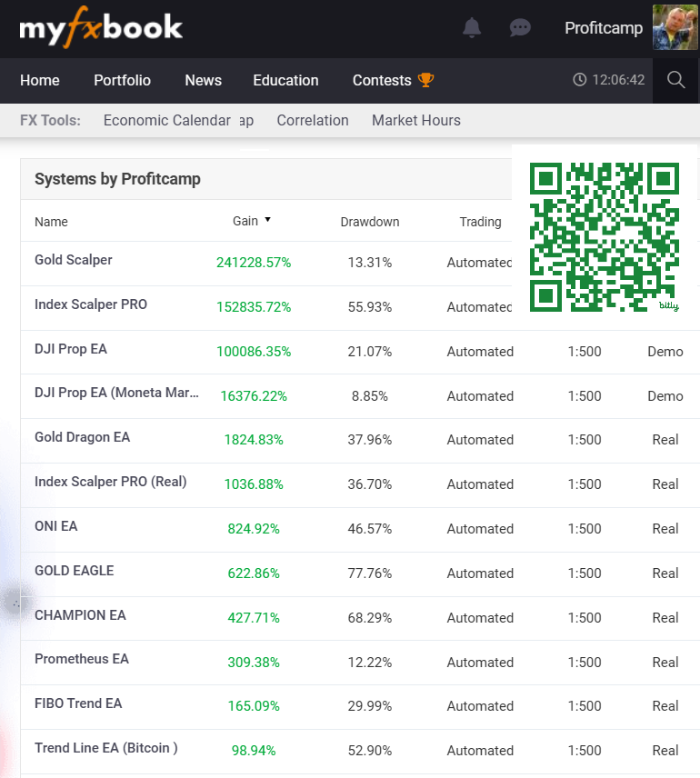The image size is (700, 778).
Task: Open DJI Prop EA (Moneta Mar... system
Action: (116, 393)
